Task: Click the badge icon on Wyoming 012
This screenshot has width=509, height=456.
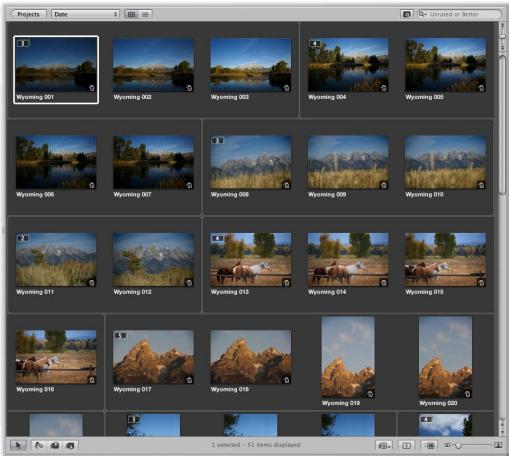Action: [x=189, y=283]
